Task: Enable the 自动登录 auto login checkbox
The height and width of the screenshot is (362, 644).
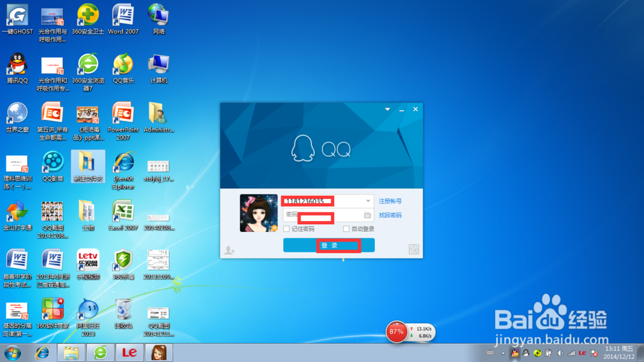Action: tap(346, 229)
